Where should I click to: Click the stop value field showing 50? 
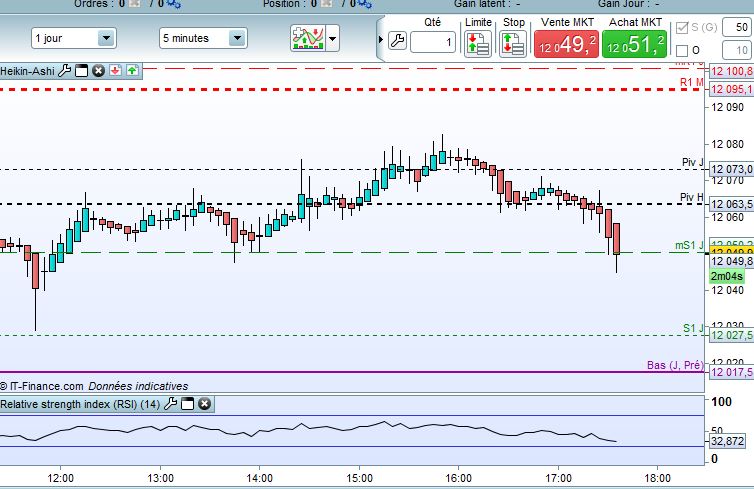(737, 27)
